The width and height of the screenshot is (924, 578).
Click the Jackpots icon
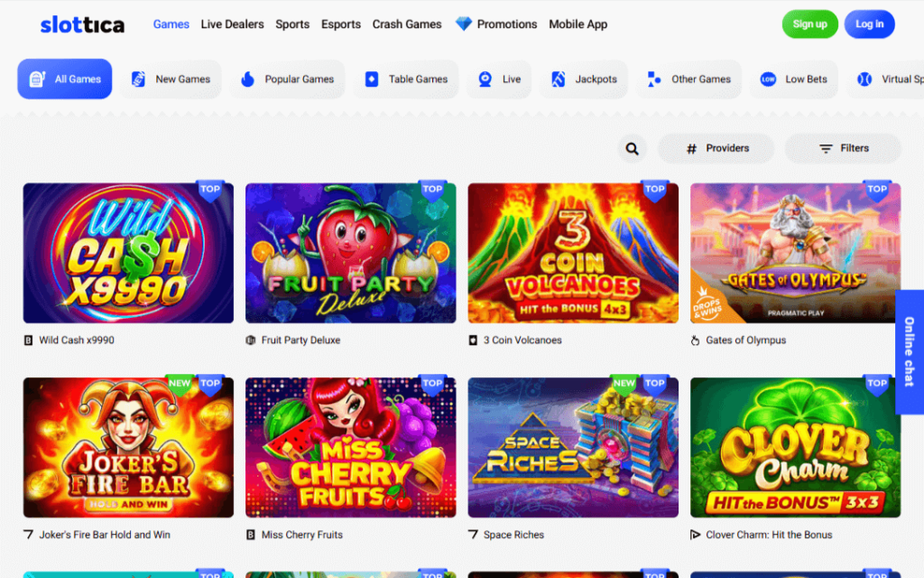[x=558, y=79]
